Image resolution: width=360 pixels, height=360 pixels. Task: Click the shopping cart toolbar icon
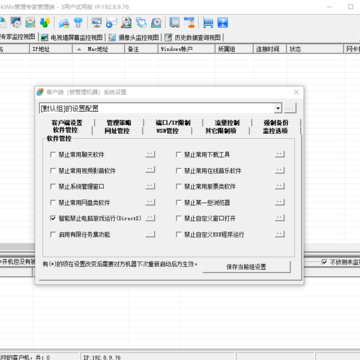coord(208,23)
